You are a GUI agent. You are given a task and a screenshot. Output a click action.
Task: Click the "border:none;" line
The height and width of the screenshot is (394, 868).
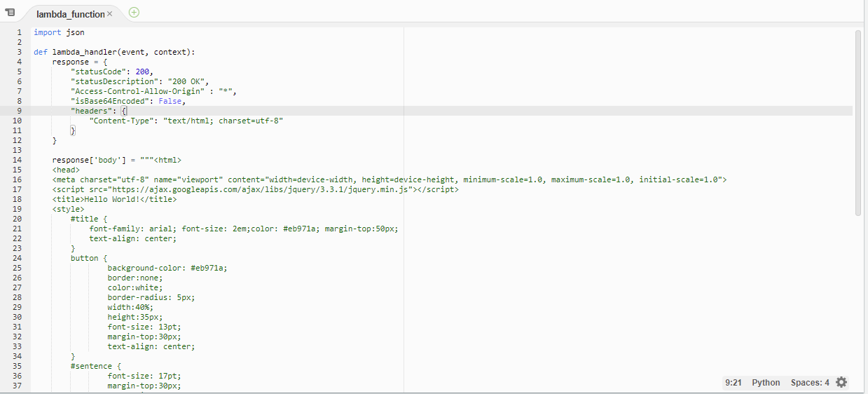point(135,278)
